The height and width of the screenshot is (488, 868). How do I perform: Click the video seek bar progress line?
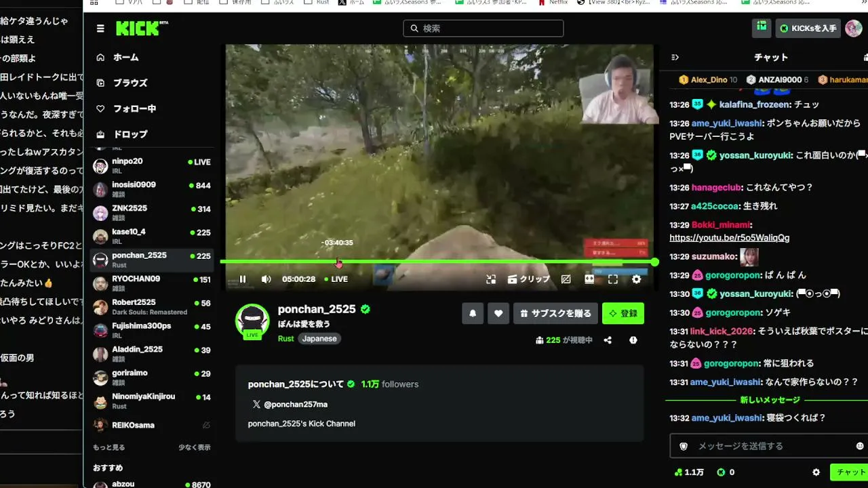[437, 262]
